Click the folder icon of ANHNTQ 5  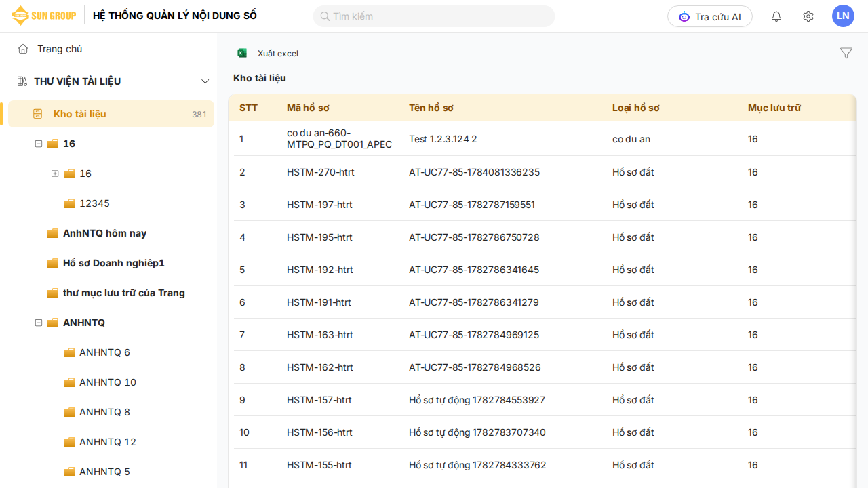click(69, 472)
